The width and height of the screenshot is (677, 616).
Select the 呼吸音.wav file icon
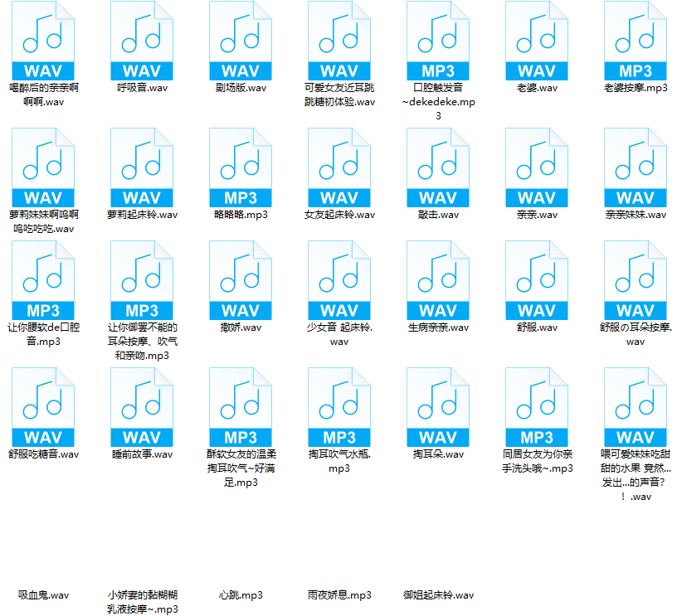(142, 41)
